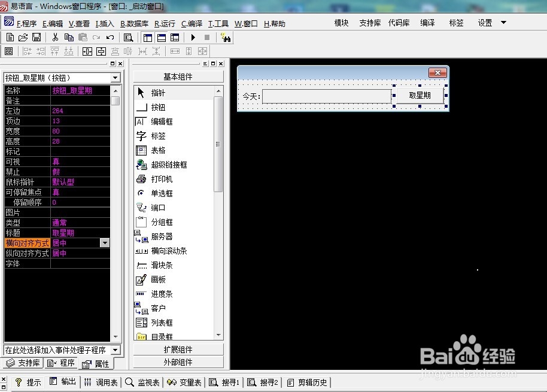This screenshot has height=392, width=547.
Task: Open the 横向对齐方式 value dropdown
Action: point(105,243)
